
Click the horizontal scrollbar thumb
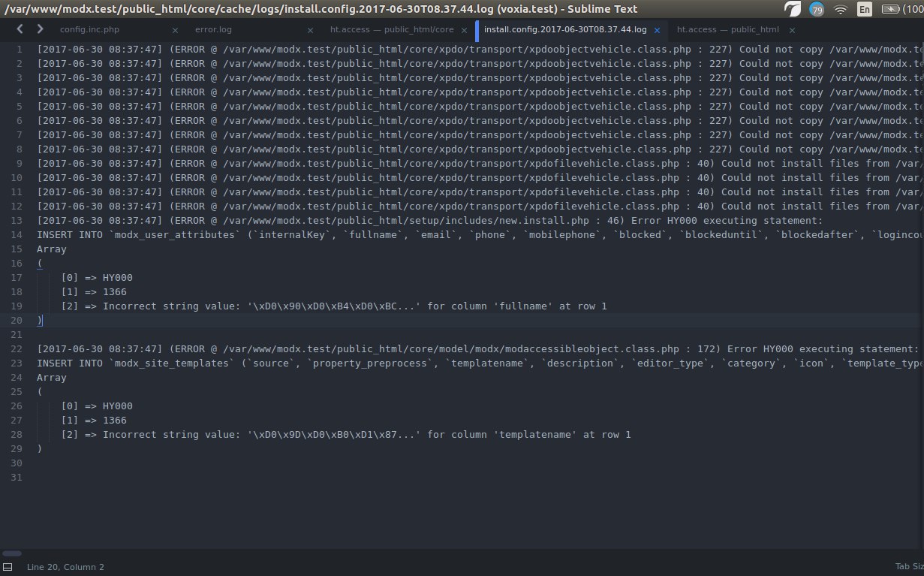(11, 553)
